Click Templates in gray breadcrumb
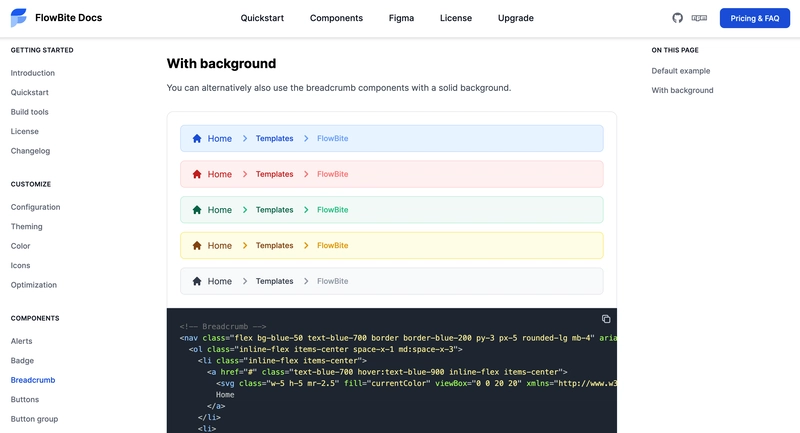The width and height of the screenshot is (800, 433). (x=274, y=281)
